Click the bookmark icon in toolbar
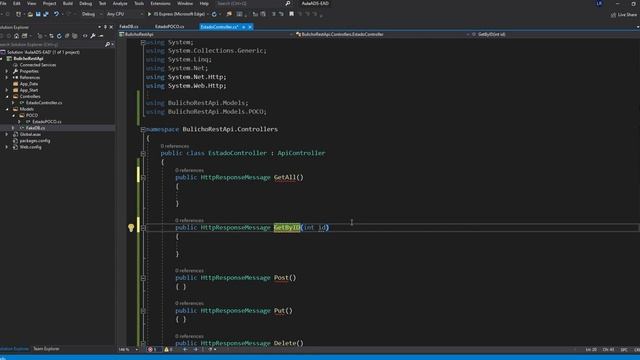 pyautogui.click(x=291, y=14)
